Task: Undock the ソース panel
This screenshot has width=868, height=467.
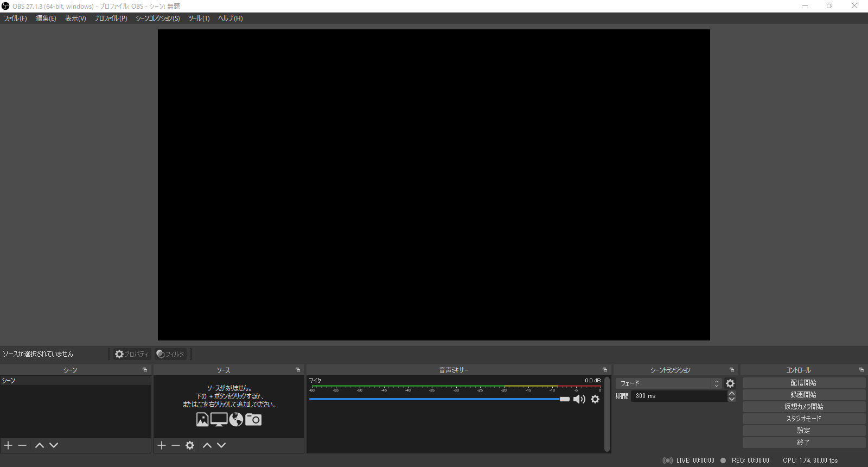Action: click(x=298, y=370)
